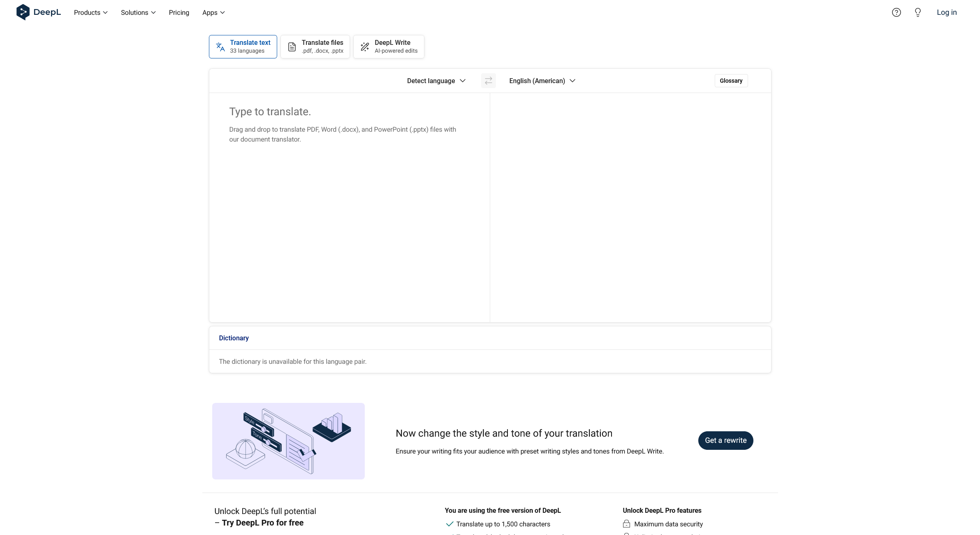The width and height of the screenshot is (980, 535).
Task: Click the translate text icon
Action: [220, 47]
